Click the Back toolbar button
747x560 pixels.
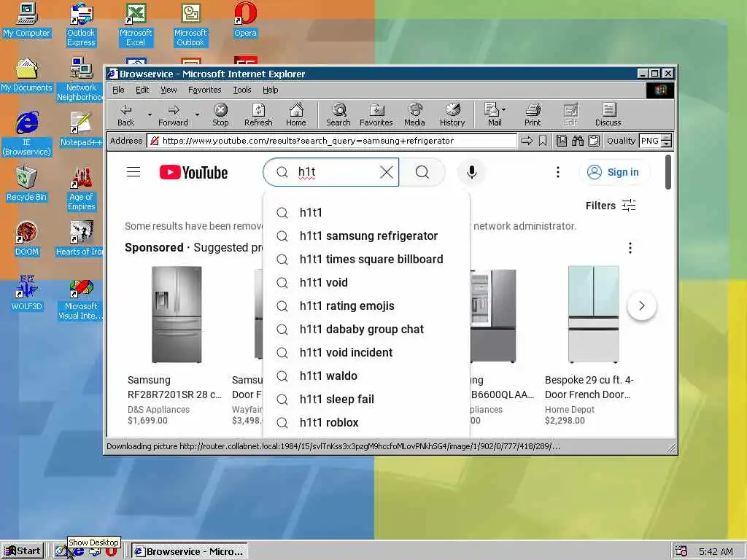click(125, 115)
